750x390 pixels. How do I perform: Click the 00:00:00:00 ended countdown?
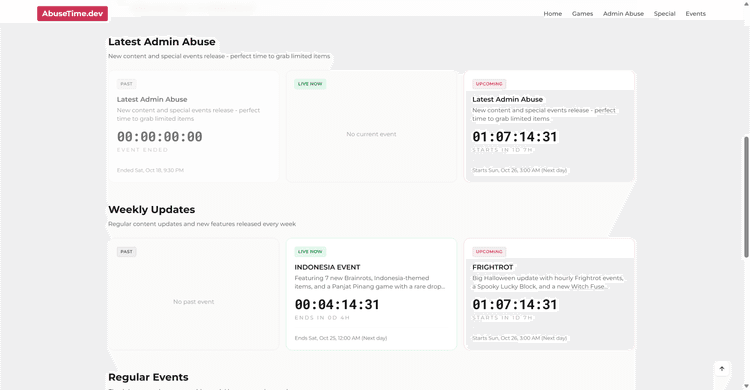coord(160,137)
